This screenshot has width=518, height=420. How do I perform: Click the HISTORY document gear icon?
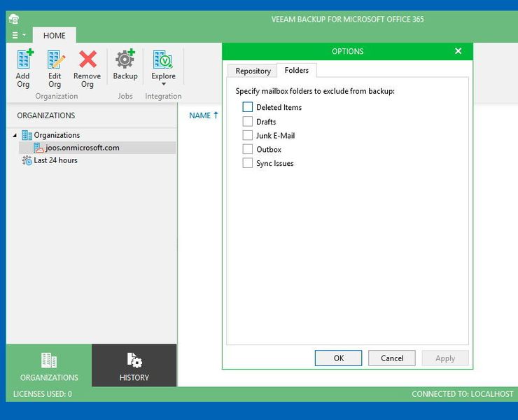pos(134,360)
